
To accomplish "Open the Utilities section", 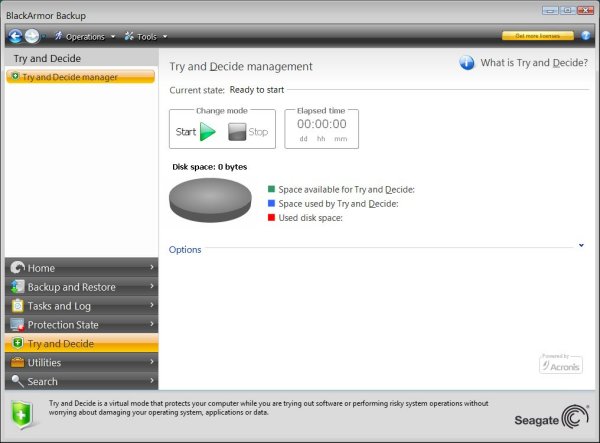I will [x=82, y=362].
